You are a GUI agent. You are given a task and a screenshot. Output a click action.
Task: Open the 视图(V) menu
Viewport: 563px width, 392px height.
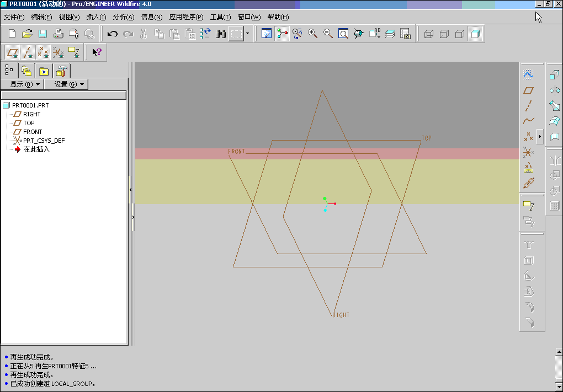point(69,17)
